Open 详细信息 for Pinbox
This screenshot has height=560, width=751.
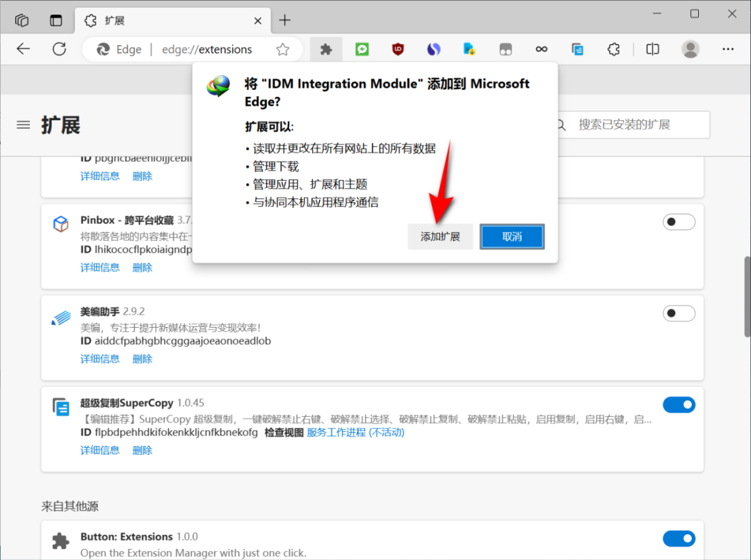tap(99, 268)
